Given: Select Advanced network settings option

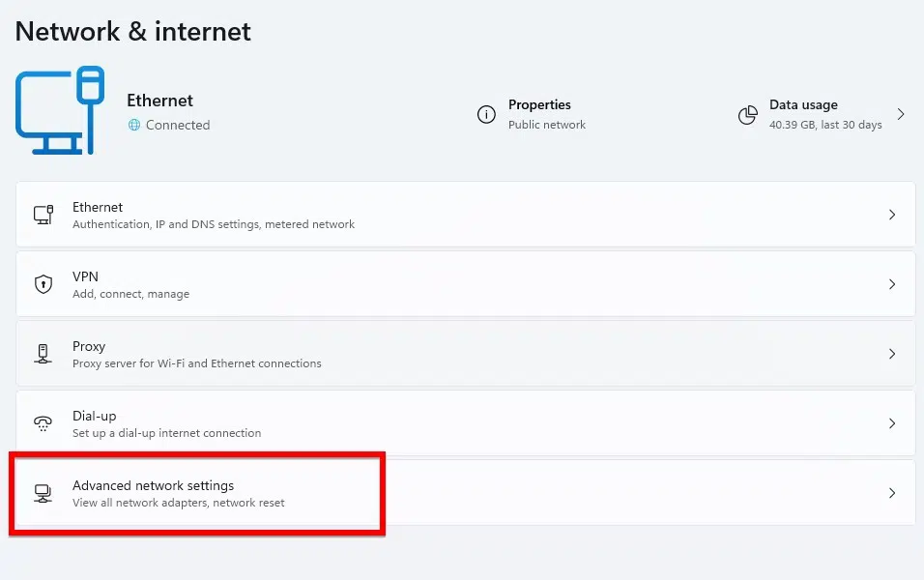Looking at the screenshot, I should pyautogui.click(x=466, y=493).
